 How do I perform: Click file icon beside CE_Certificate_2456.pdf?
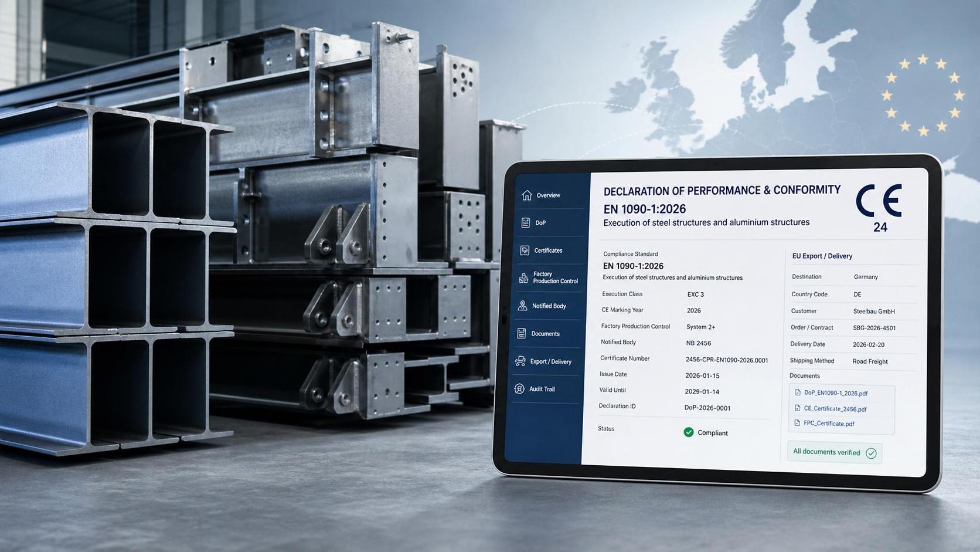tap(797, 408)
